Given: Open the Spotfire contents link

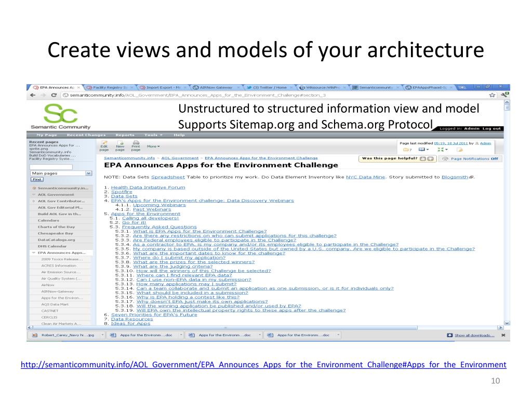Looking at the screenshot, I should tap(122, 192).
